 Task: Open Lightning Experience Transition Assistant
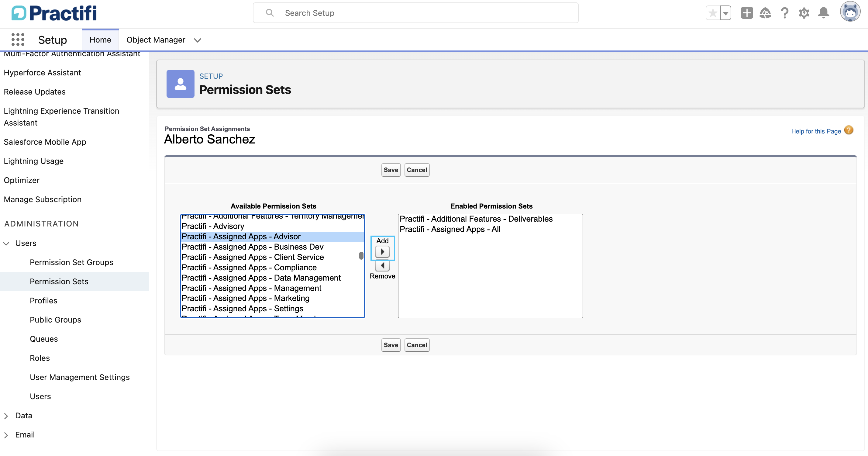61,117
